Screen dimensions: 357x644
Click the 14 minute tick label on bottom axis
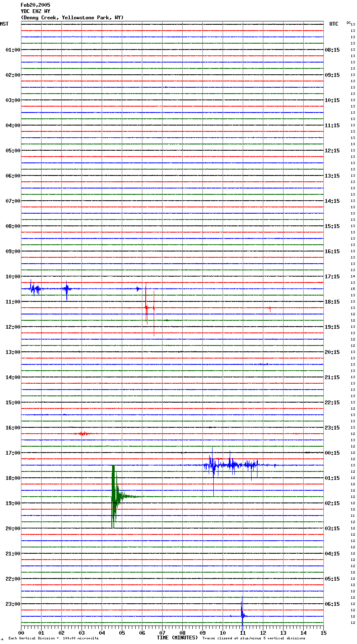pyautogui.click(x=303, y=633)
